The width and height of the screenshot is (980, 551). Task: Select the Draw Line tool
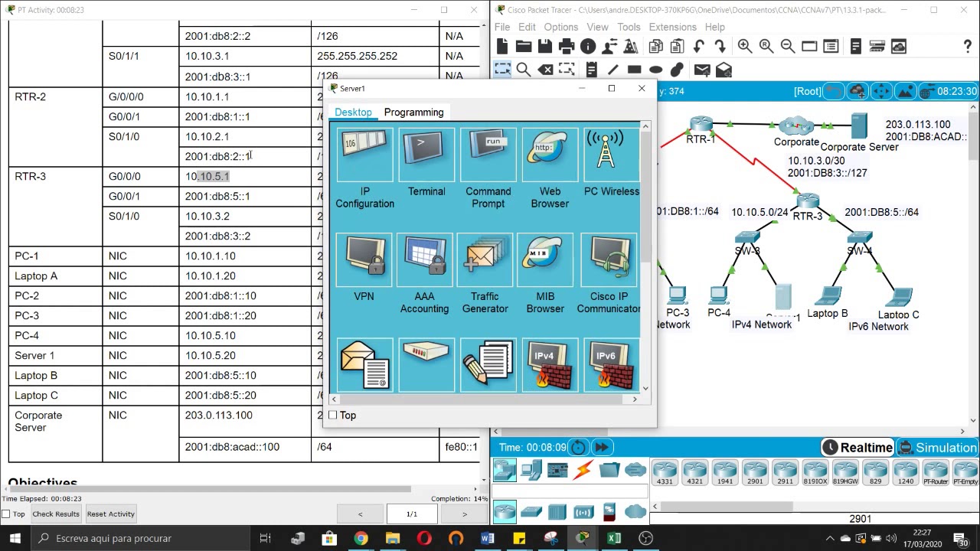click(612, 70)
